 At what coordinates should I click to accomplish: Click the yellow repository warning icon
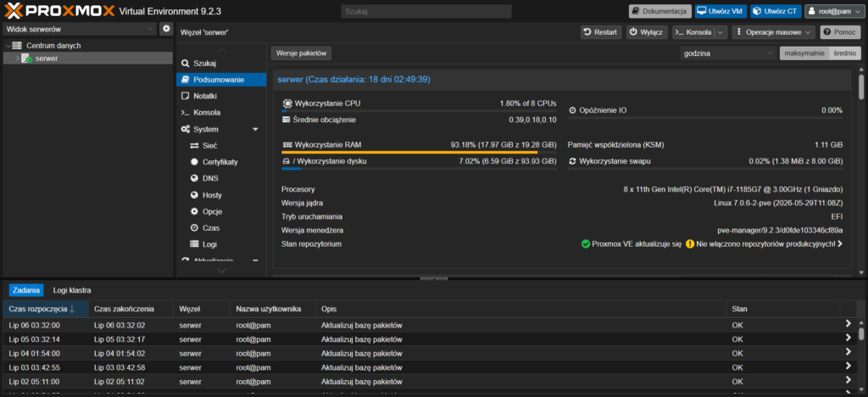tap(690, 243)
